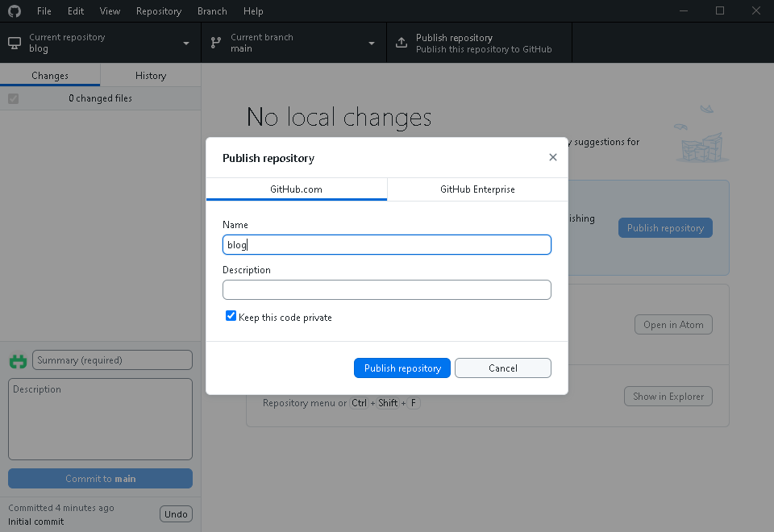This screenshot has height=532, width=774.
Task: Uncheck Keep this code private
Action: [x=231, y=317]
